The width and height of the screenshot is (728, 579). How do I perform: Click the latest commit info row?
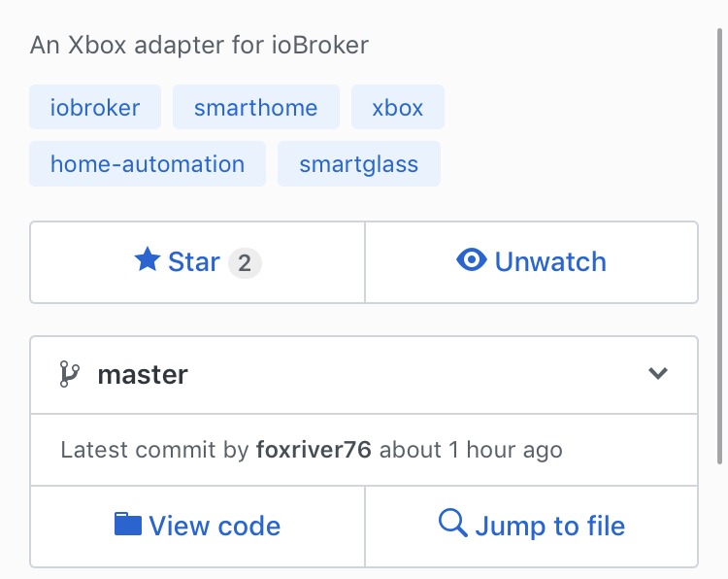point(364,450)
